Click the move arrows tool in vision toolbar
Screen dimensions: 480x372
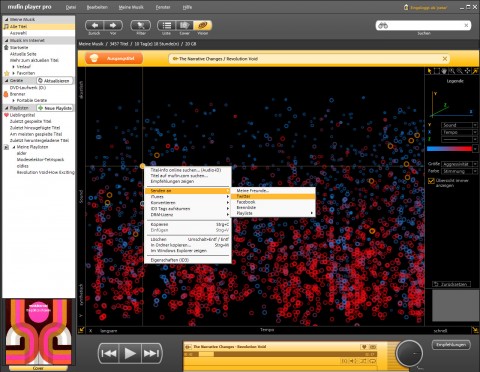(x=467, y=71)
